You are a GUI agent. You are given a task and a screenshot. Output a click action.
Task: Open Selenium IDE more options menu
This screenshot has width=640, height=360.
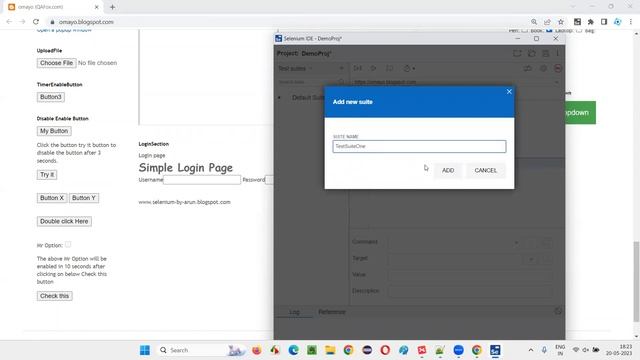click(558, 53)
